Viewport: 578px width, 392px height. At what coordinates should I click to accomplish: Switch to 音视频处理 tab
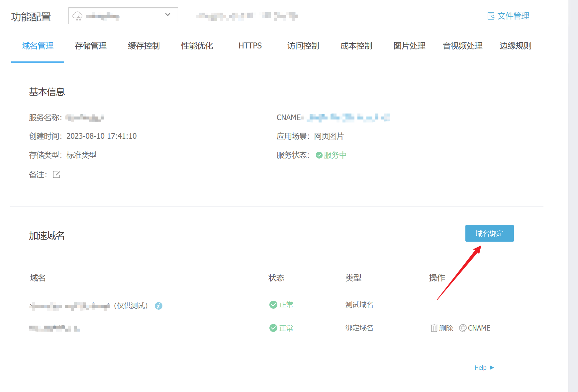(463, 46)
